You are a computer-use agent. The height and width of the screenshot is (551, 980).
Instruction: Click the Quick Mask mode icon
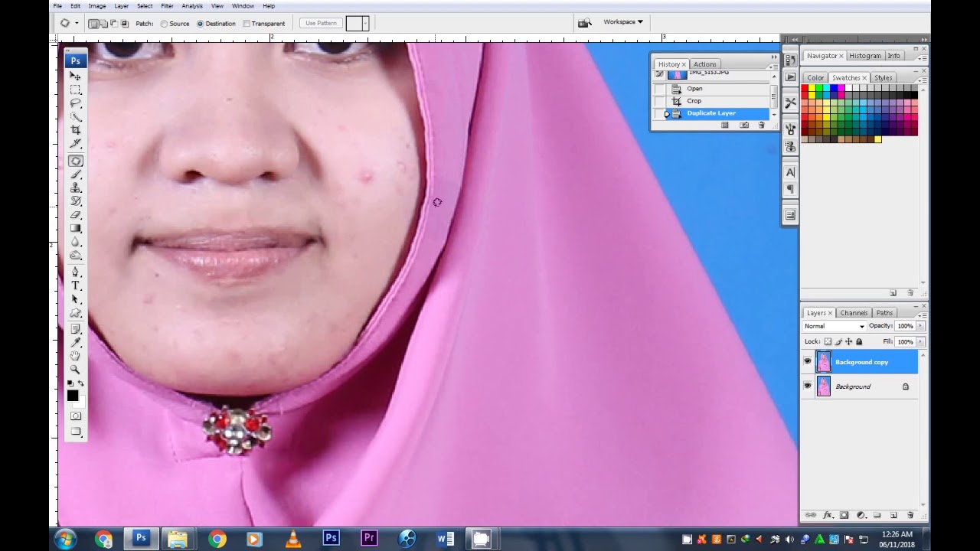click(75, 416)
